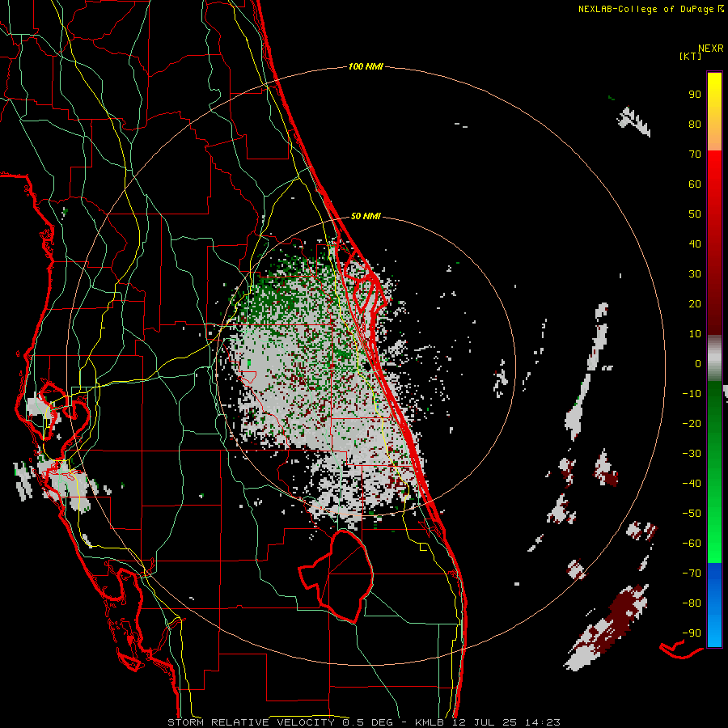
Task: Click the -10 scale label
Action: tap(692, 394)
